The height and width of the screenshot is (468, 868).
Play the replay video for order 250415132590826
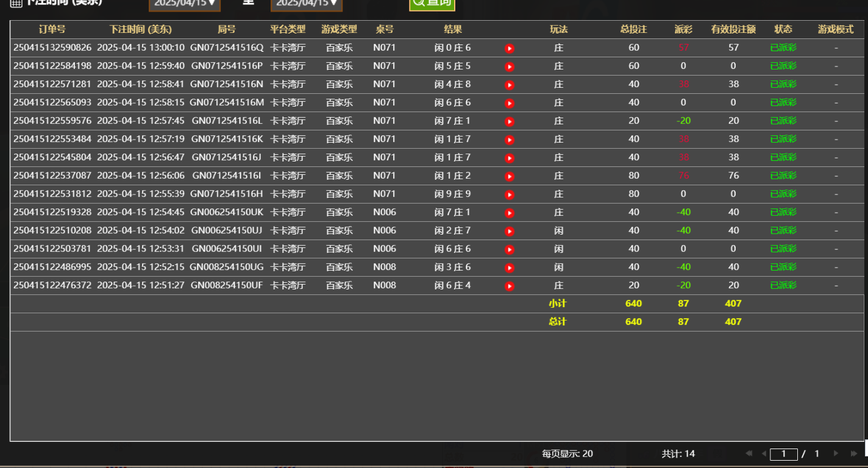[510, 48]
